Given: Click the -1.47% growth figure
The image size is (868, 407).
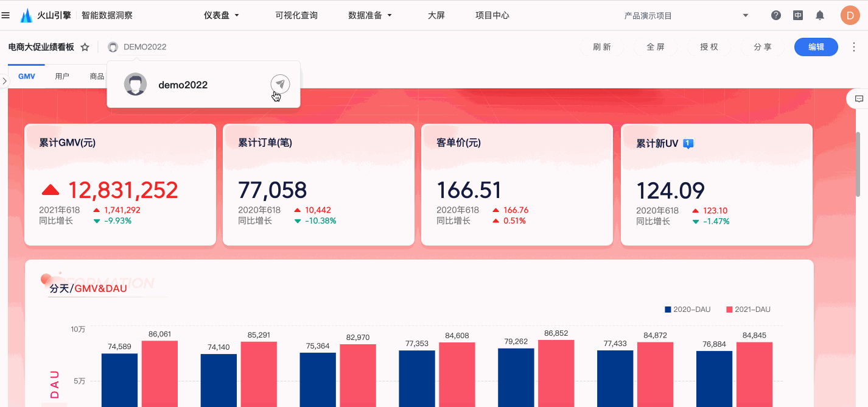Looking at the screenshot, I should pyautogui.click(x=716, y=221).
